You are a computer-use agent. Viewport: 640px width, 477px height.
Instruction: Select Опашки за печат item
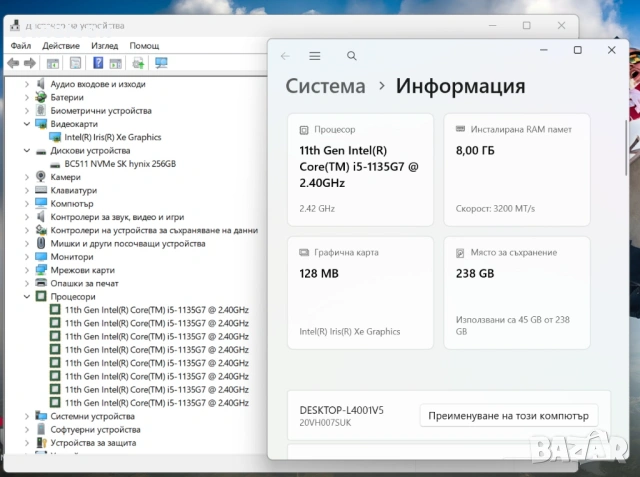pos(84,283)
